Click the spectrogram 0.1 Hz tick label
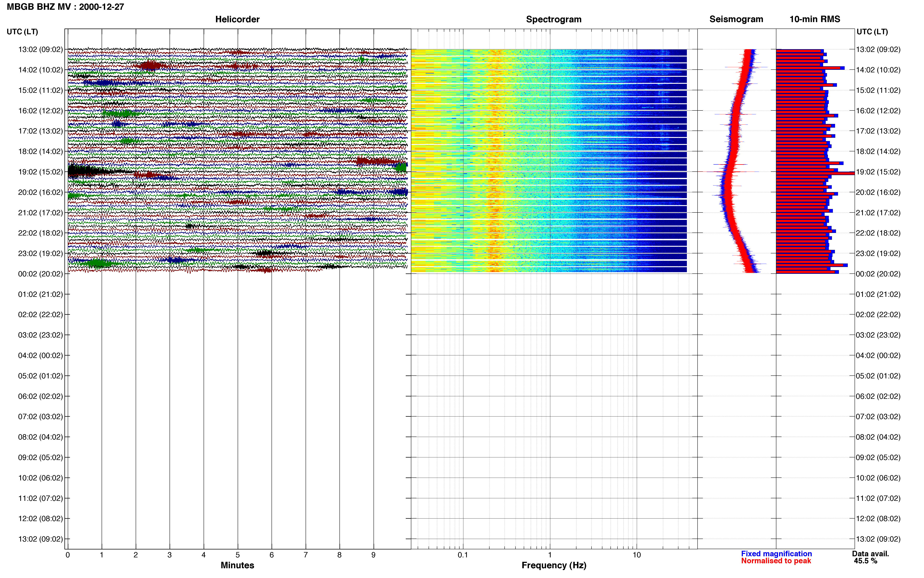The height and width of the screenshot is (578, 924). click(463, 555)
